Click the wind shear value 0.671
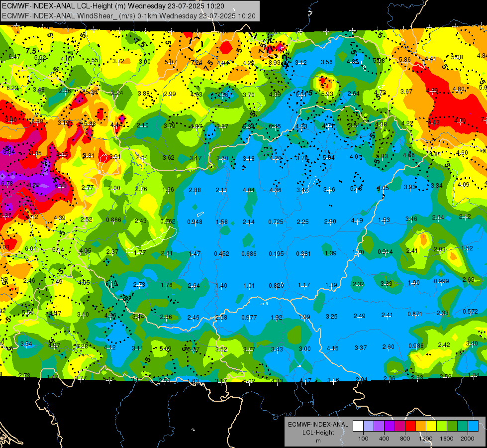Screen dimensions: 487x448 click(415, 314)
